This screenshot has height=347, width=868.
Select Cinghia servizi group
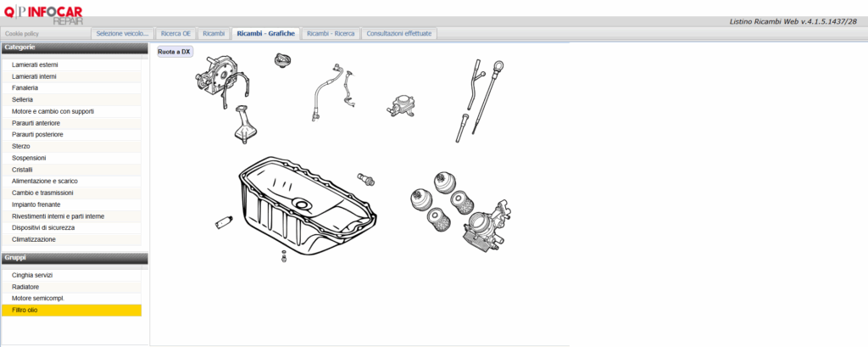71,276
